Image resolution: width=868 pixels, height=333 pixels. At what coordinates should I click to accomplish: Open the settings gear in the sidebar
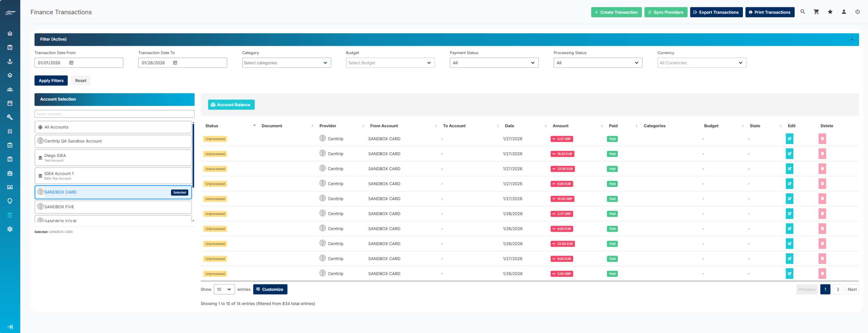coord(10,229)
